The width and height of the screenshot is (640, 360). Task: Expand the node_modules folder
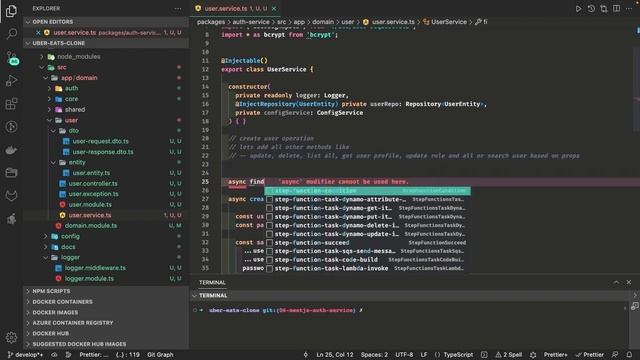point(42,57)
